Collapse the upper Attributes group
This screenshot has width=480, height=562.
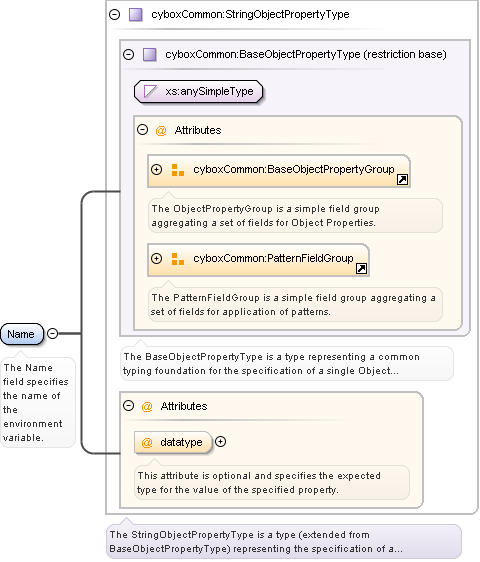click(142, 130)
